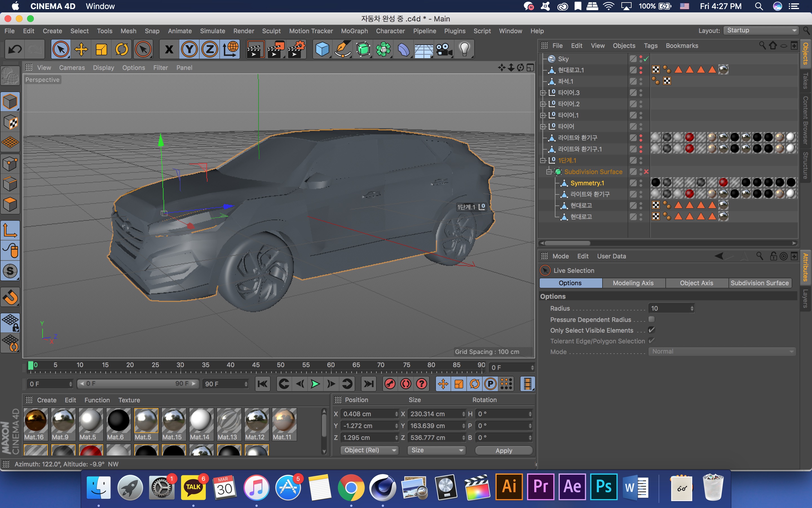Screen dimensions: 812x508
Task: Open the viewport Cameras menu
Action: pos(72,67)
